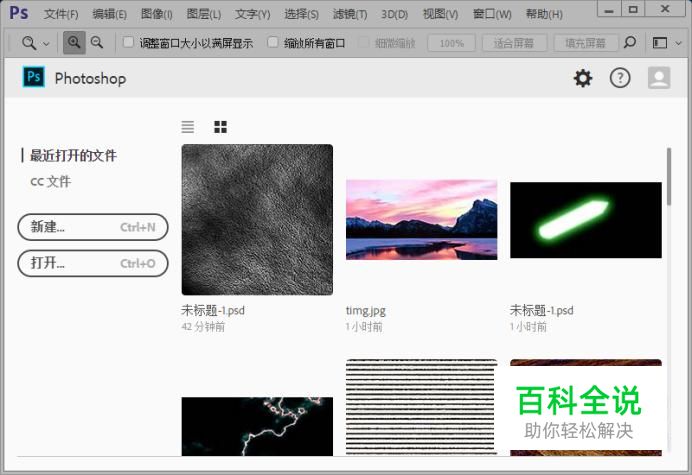
Task: Click the 打开... Ctrl+O button
Action: [x=93, y=264]
